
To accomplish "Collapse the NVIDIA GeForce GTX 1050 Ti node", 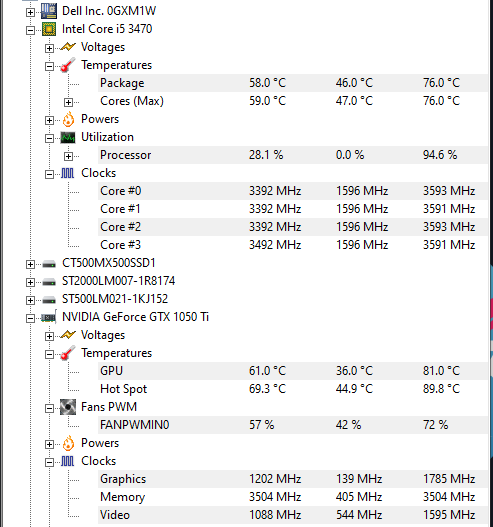I will pos(31,318).
